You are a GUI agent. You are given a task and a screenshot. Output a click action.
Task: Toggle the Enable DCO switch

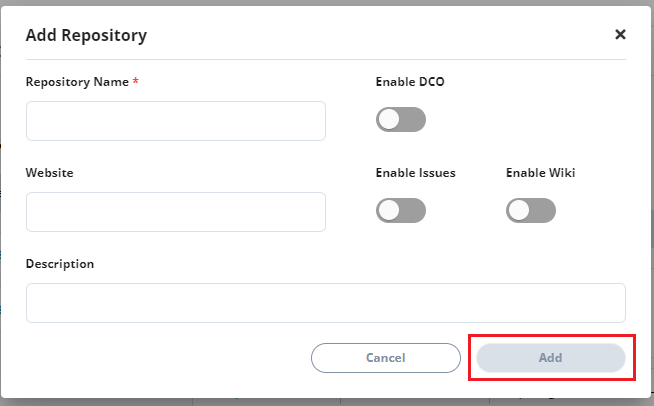coord(401,120)
